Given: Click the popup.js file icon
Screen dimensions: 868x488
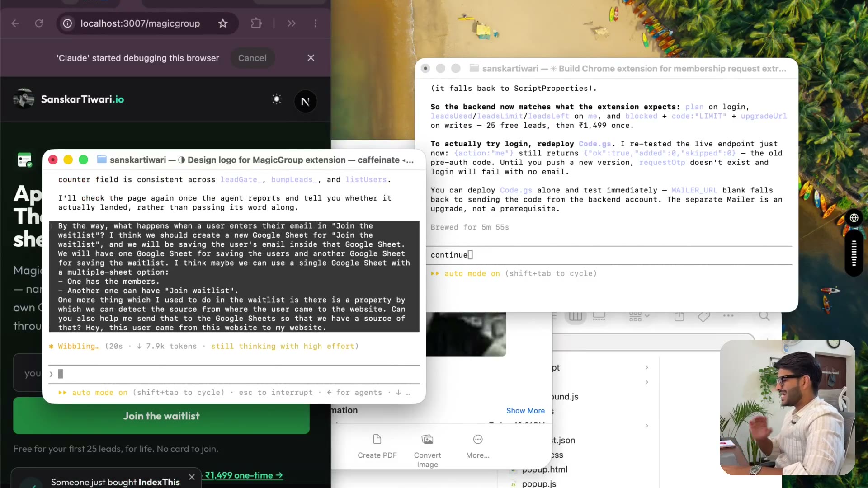Looking at the screenshot, I should pyautogui.click(x=513, y=484).
